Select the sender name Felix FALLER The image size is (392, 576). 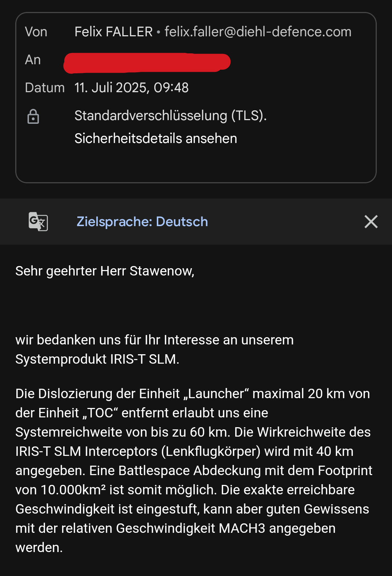click(114, 32)
